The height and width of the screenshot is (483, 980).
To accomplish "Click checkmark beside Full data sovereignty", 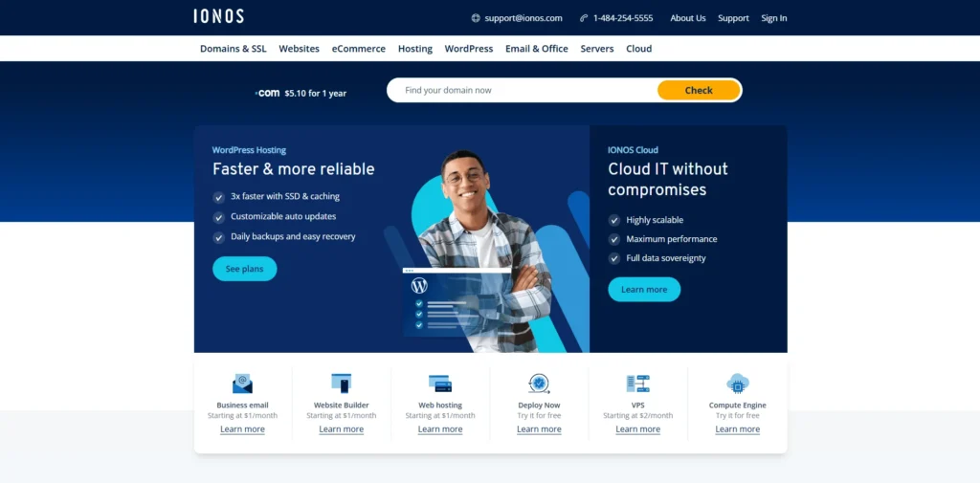I will (x=614, y=258).
